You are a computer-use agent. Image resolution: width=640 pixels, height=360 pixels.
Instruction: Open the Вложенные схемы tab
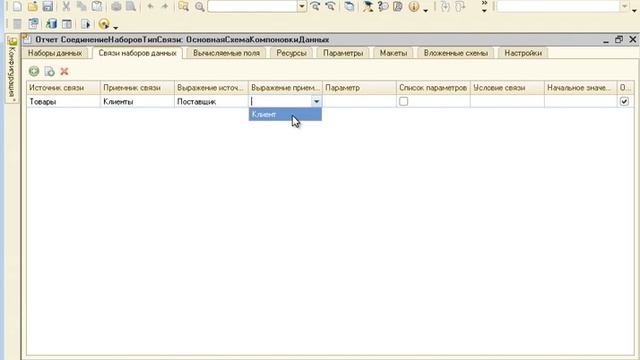pyautogui.click(x=456, y=53)
